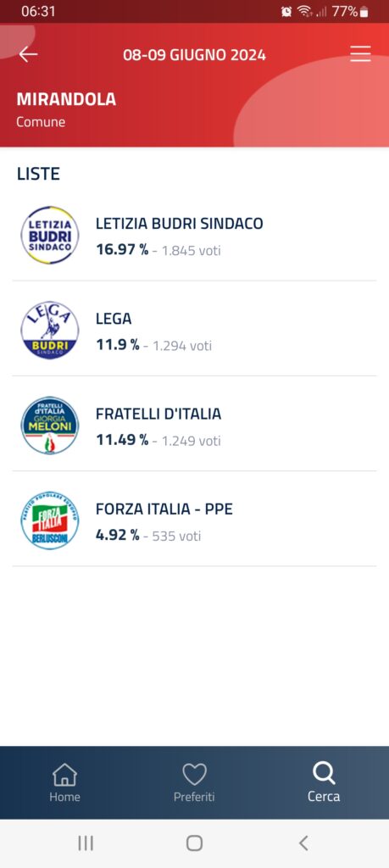Tap the Android recent apps button

[x=86, y=843]
